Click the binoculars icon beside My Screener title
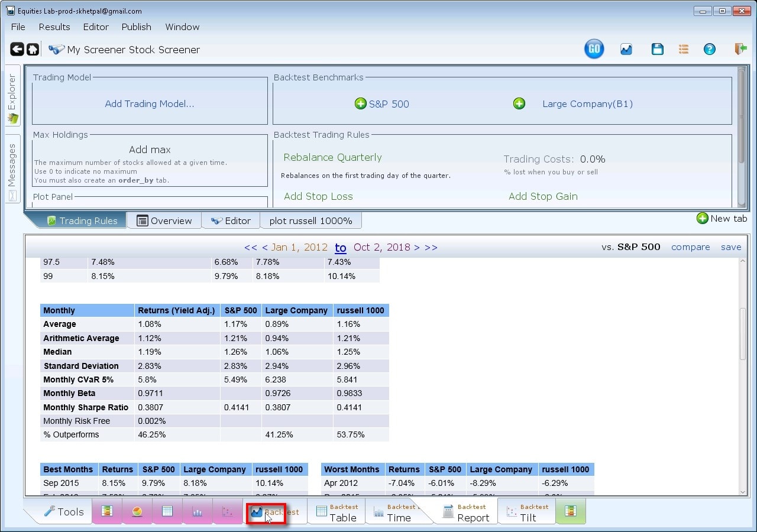Viewport: 757px width, 532px height. [57, 50]
